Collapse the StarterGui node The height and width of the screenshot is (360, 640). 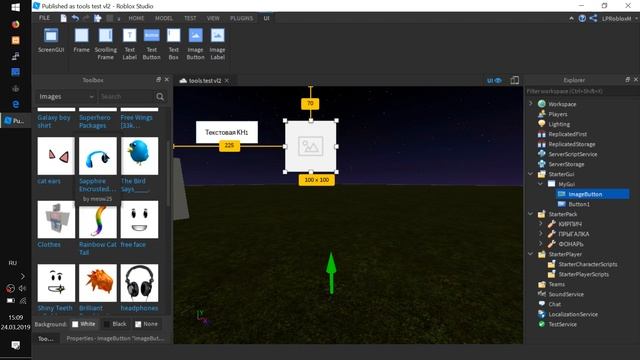(x=531, y=174)
